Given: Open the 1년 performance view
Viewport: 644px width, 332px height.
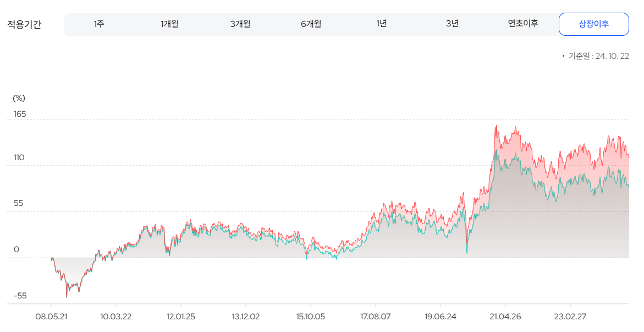Looking at the screenshot, I should pyautogui.click(x=382, y=24).
